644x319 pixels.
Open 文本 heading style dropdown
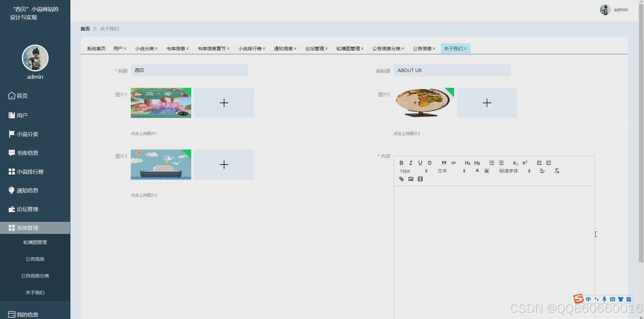pos(451,171)
